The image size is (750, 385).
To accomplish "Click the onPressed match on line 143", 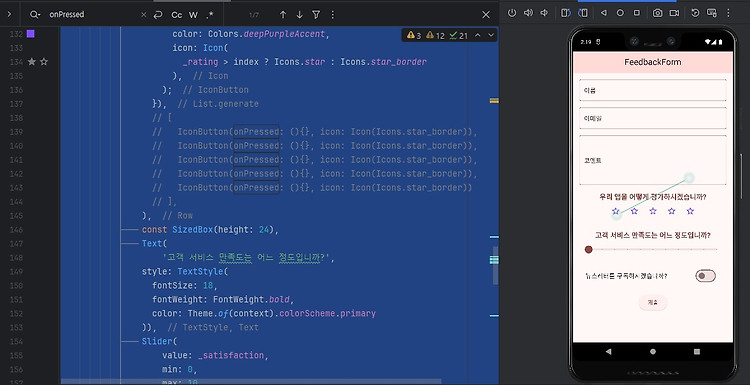I will point(256,187).
